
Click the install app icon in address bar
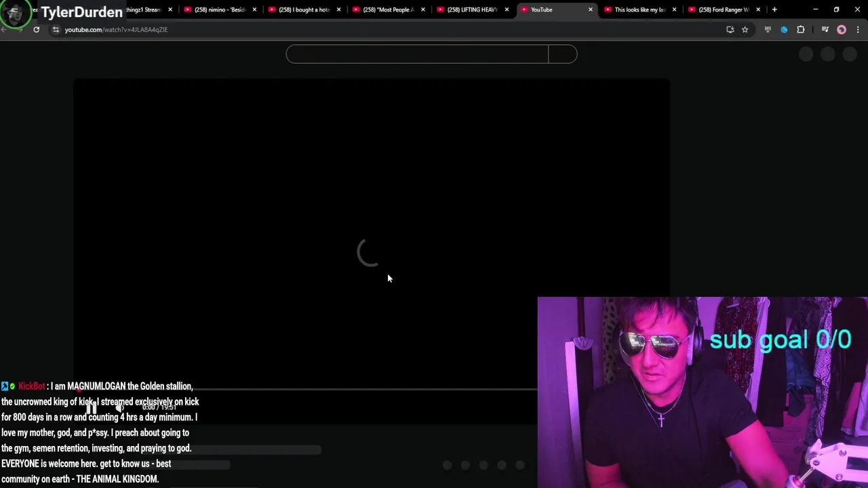coord(730,30)
